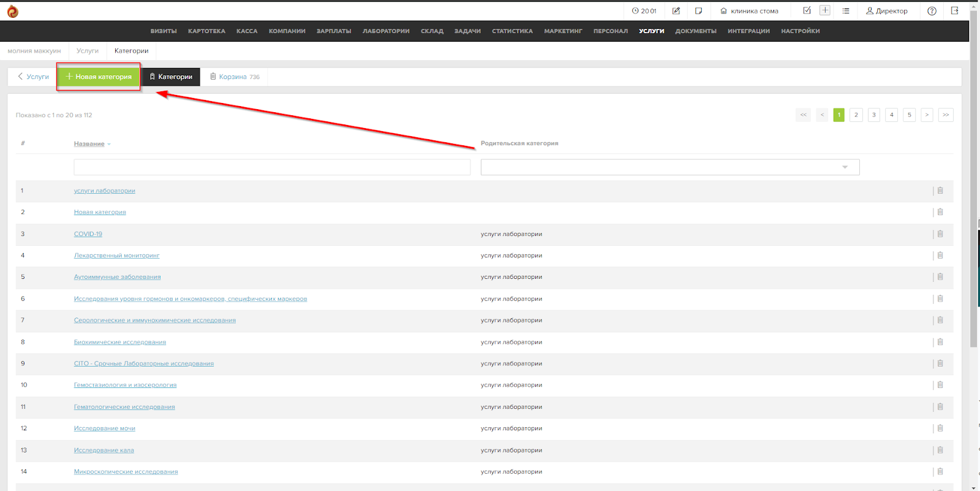Screen dimensions: 980x491
Task: Select the dark Категории tab button
Action: coord(171,77)
